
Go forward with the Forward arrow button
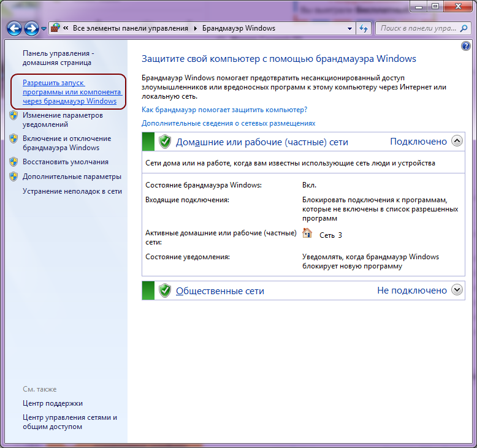32,29
